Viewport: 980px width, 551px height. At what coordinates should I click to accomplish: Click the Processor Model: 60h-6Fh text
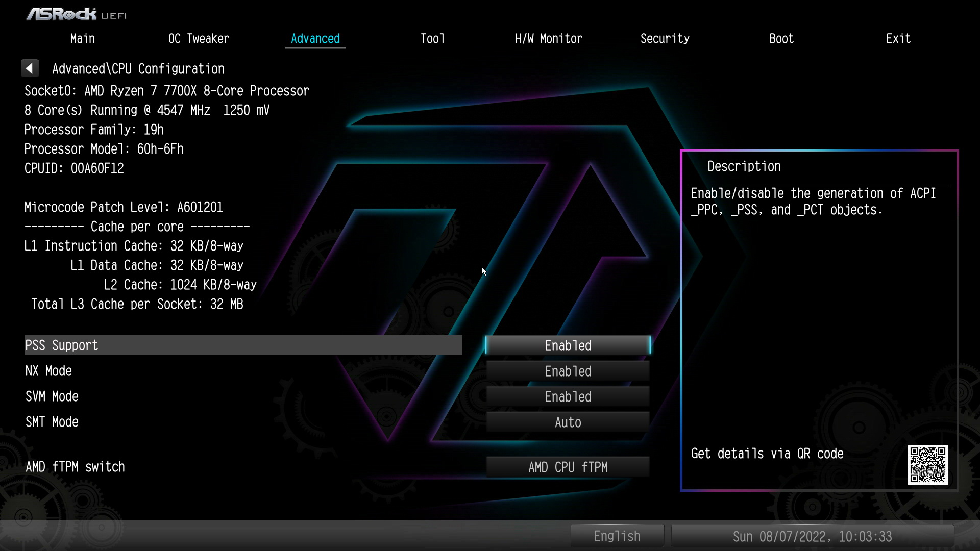click(104, 149)
